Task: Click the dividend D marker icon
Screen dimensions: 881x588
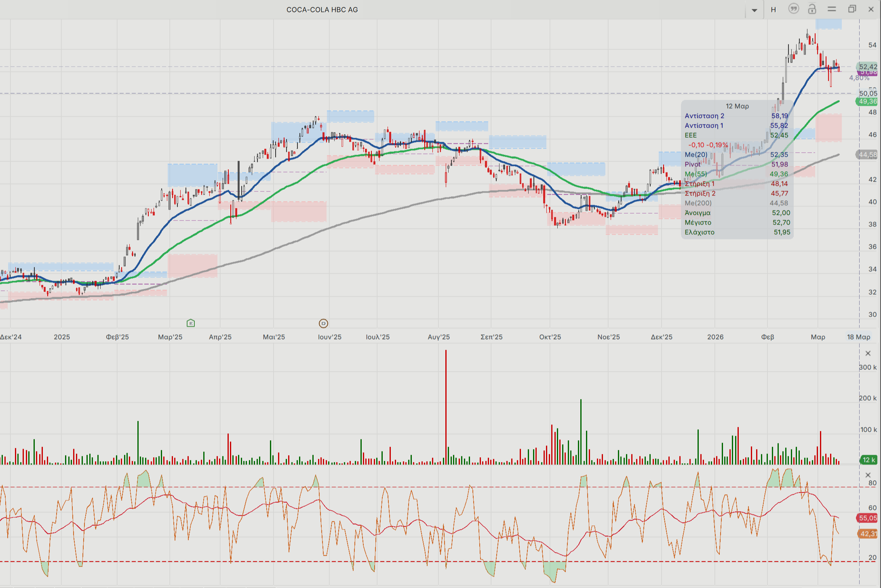Action: 323,323
